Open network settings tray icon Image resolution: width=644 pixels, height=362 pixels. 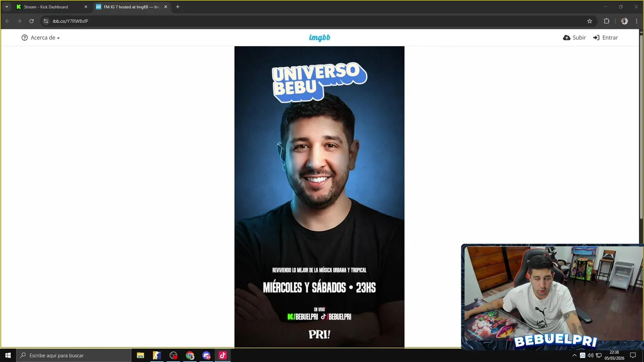click(598, 355)
